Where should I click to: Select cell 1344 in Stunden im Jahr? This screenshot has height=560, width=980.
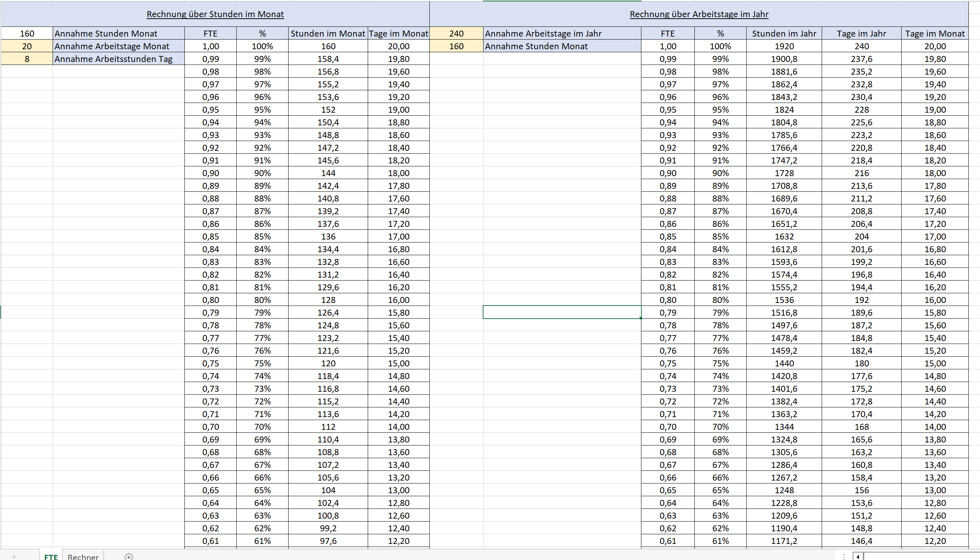pyautogui.click(x=784, y=427)
